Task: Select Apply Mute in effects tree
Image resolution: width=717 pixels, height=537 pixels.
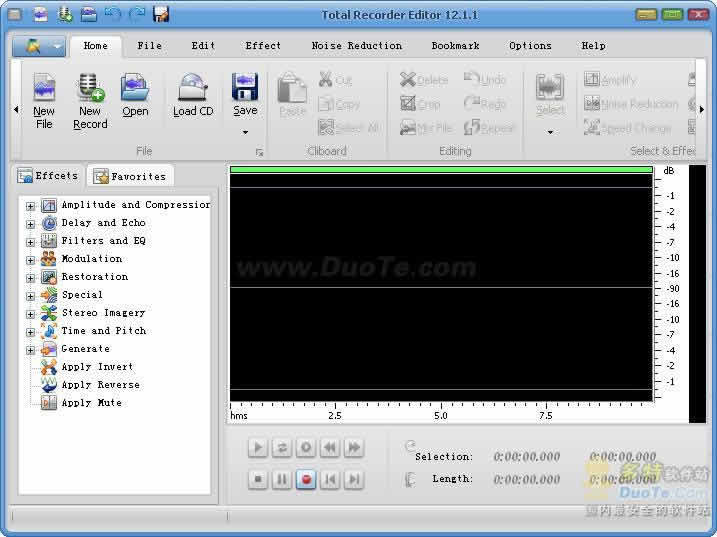Action: (x=91, y=403)
